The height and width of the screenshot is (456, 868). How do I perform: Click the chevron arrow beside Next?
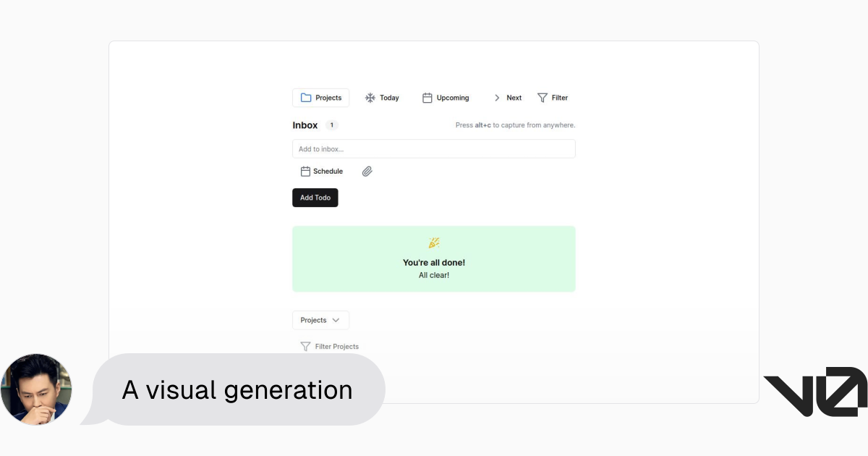[x=497, y=98]
